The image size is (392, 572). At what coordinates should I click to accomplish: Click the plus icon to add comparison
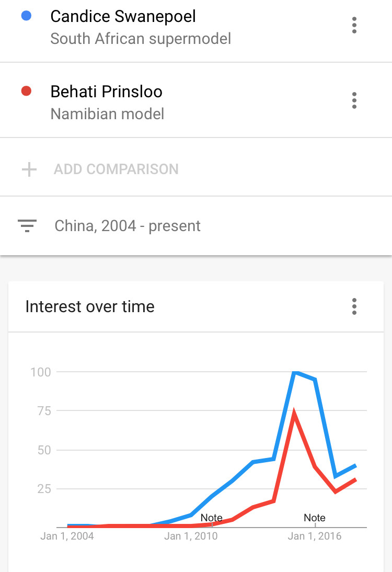(x=29, y=169)
